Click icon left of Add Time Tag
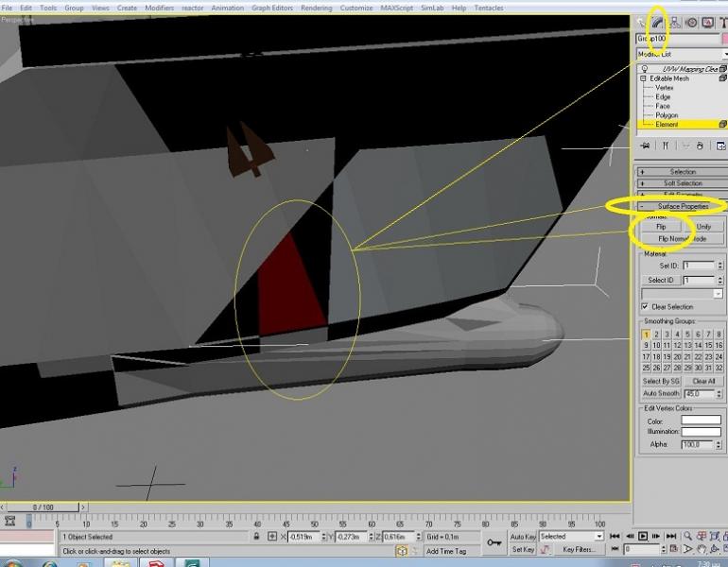 click(402, 551)
